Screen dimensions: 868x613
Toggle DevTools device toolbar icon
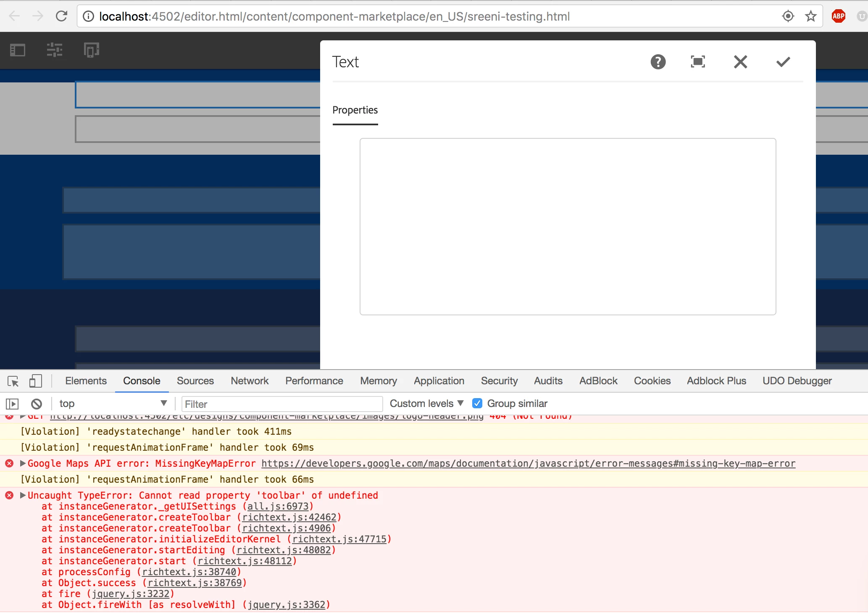coord(35,381)
